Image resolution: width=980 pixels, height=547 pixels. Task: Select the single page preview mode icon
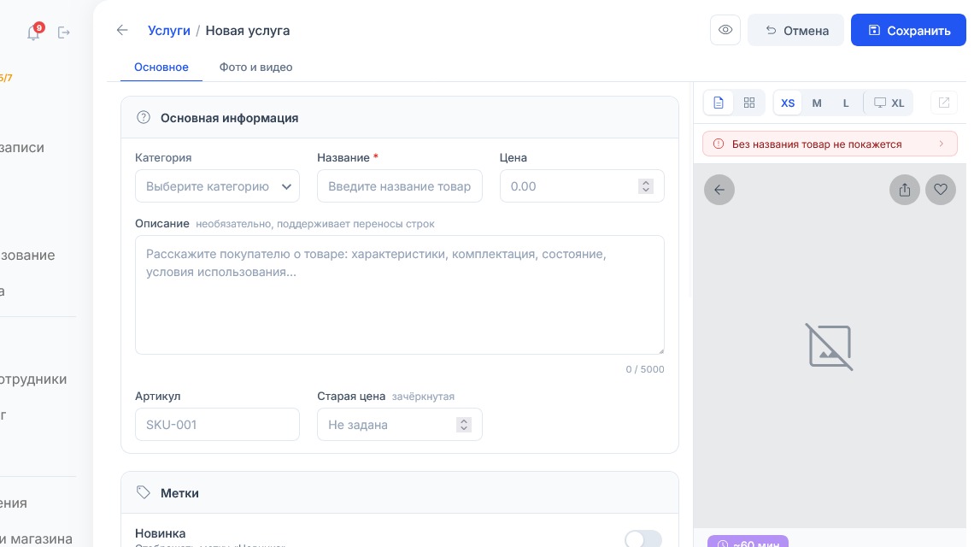coord(719,103)
